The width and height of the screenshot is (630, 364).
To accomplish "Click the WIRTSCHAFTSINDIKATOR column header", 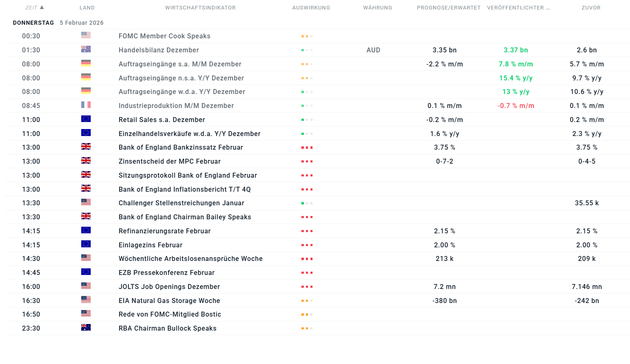I will click(200, 8).
